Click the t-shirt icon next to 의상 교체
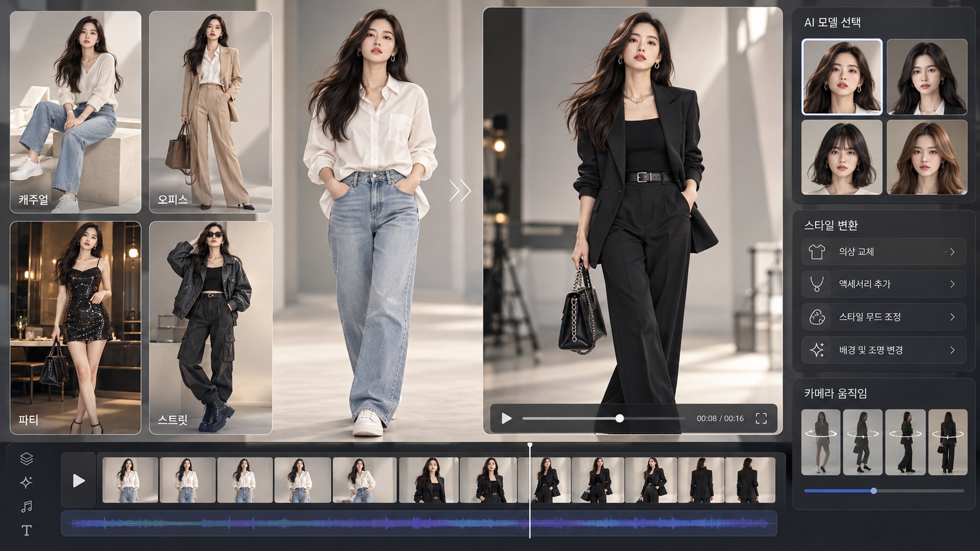 817,252
